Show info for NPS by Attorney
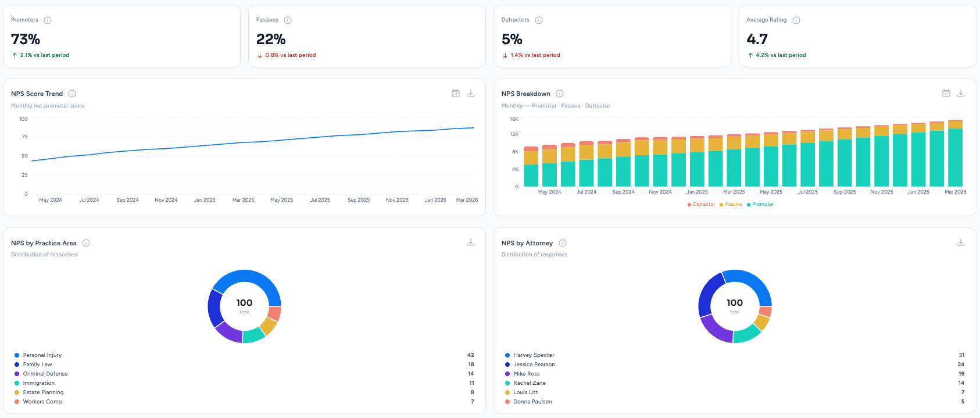This screenshot has width=980, height=418. 563,243
